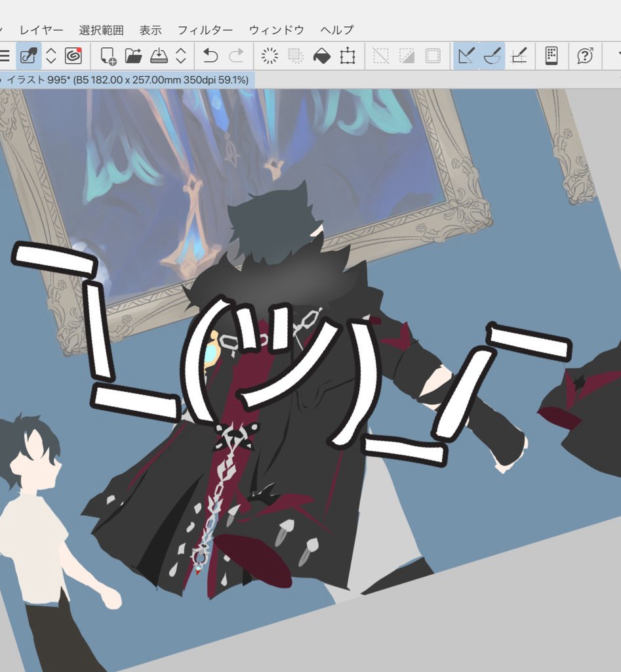
Task: Expand the up-down arrows beside the save icon
Action: pos(182,56)
